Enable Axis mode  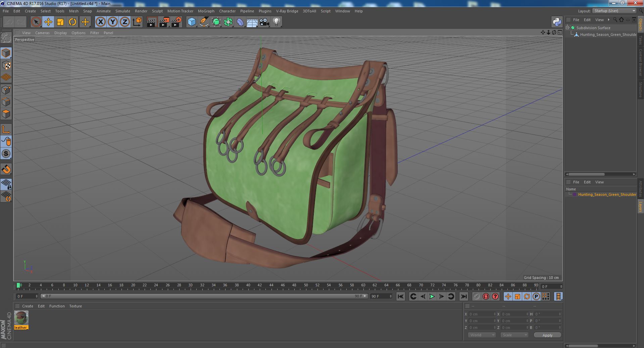(x=6, y=129)
